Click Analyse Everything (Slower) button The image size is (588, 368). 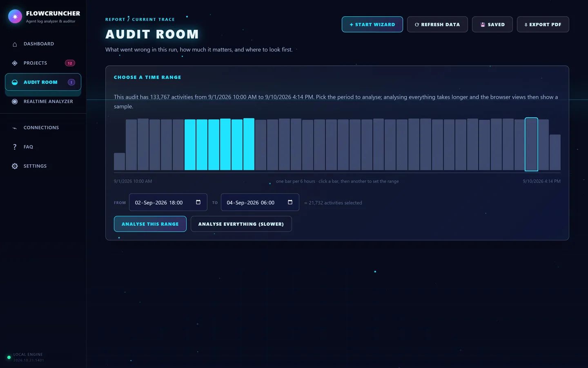241,224
